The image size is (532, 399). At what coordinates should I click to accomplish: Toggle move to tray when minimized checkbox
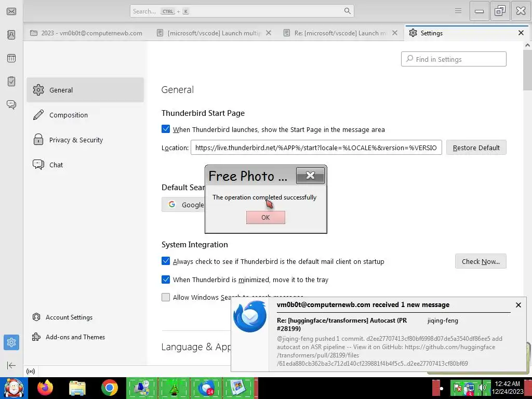point(166,279)
